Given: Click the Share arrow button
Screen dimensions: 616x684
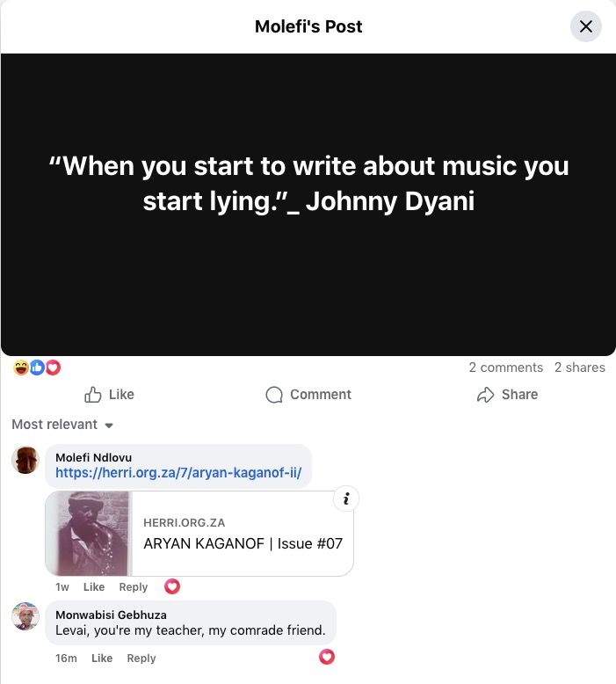Looking at the screenshot, I should click(507, 395).
